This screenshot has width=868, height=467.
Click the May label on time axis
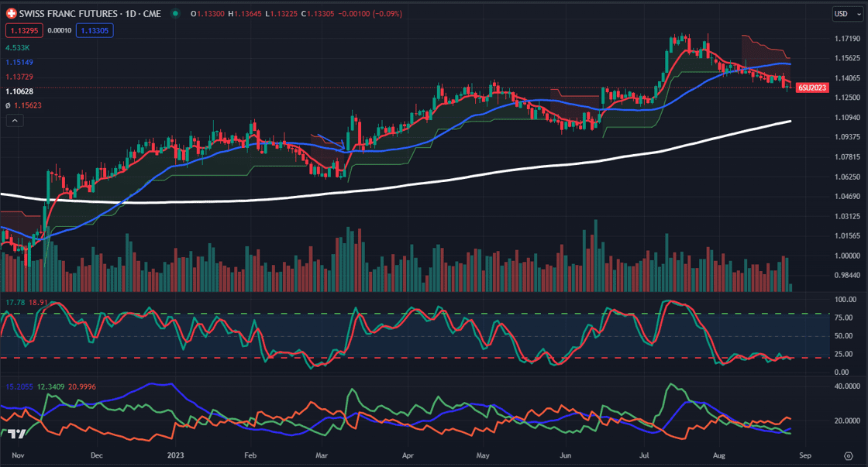[x=483, y=455]
